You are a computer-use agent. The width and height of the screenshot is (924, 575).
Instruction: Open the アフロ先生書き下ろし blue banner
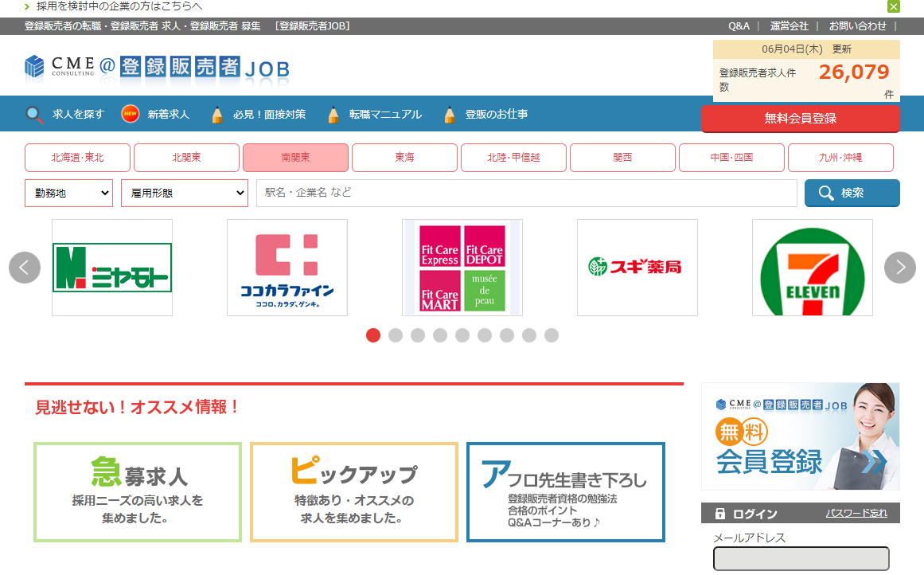click(566, 492)
